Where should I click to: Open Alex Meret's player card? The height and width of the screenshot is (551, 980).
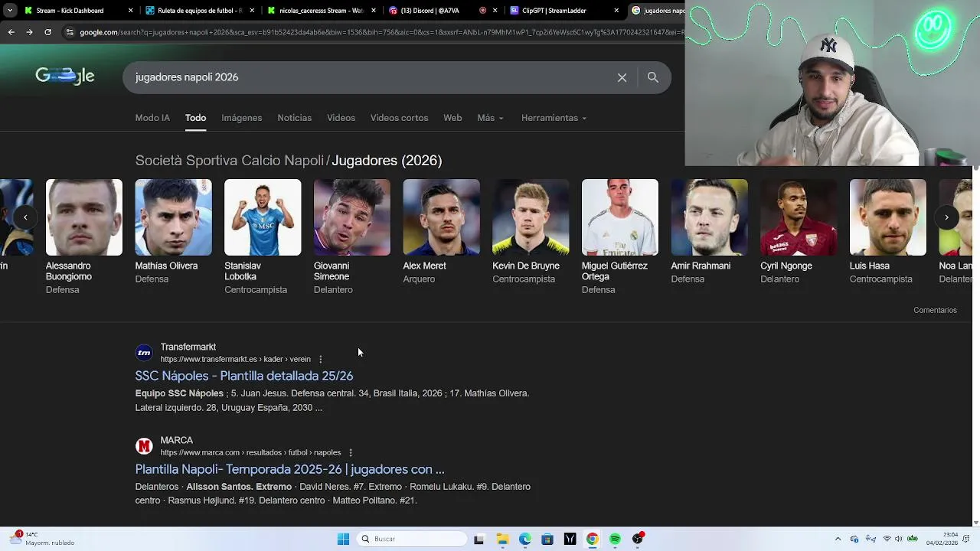pos(441,232)
